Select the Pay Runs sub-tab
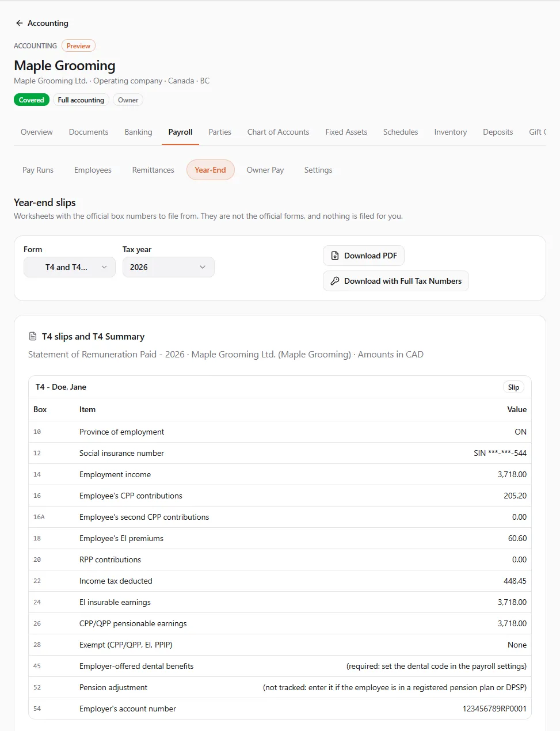Image resolution: width=560 pixels, height=731 pixels. [38, 170]
